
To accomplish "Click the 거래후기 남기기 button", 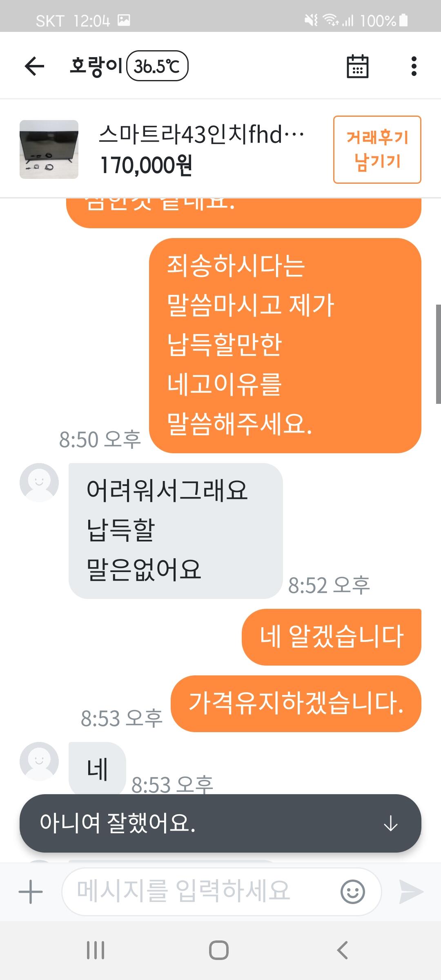I will pos(377,149).
